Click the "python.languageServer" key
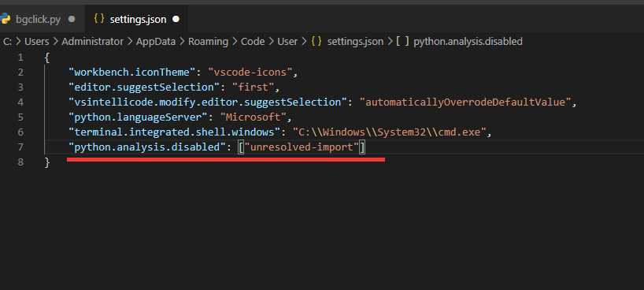 click(x=138, y=117)
